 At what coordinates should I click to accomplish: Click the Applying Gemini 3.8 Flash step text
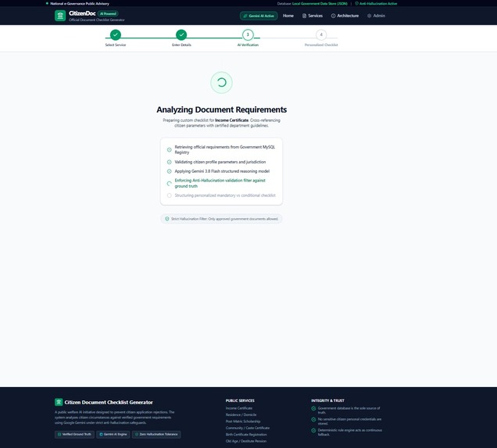(222, 171)
